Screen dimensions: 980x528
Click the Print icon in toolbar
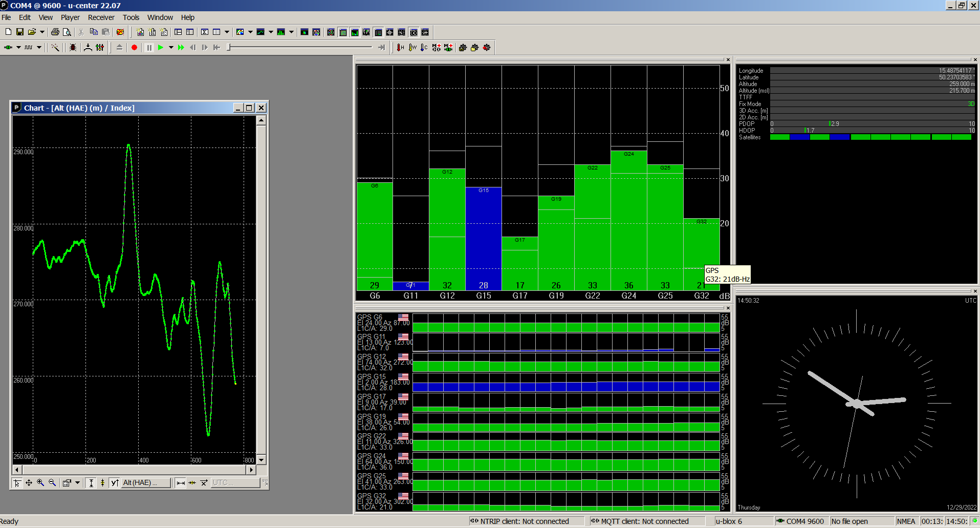(55, 32)
